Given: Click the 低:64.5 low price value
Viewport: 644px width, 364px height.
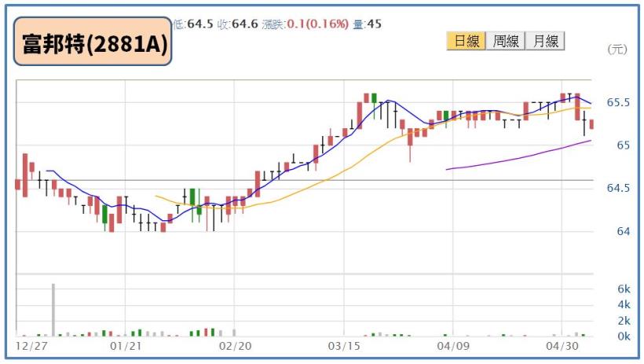Looking at the screenshot, I should [x=193, y=24].
